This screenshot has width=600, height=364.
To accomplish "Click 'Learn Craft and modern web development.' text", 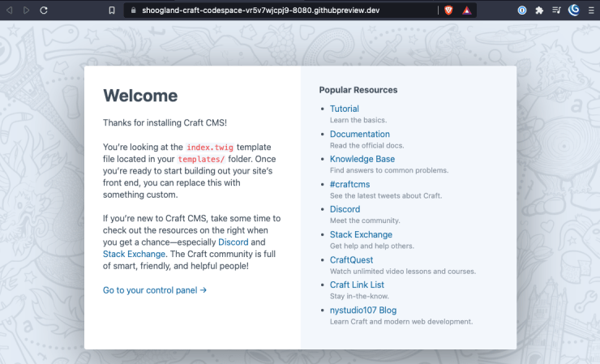I will coord(401,322).
